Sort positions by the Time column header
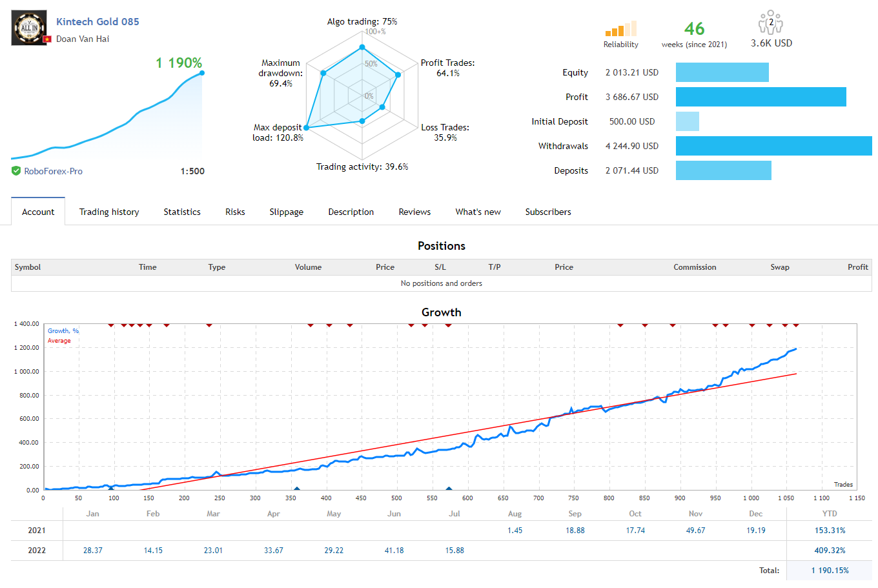 [x=148, y=267]
